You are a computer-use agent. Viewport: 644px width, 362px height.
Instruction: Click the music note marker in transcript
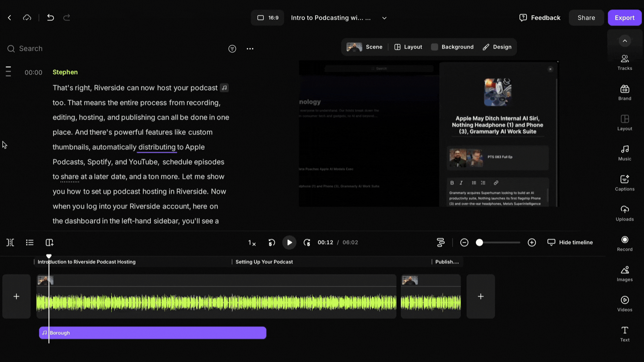click(x=224, y=88)
